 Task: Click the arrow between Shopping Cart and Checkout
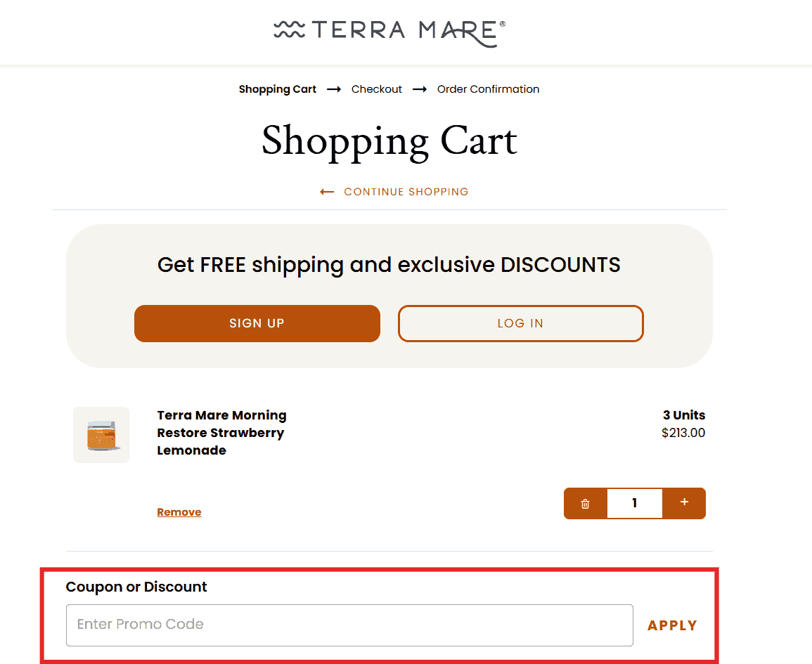[334, 89]
